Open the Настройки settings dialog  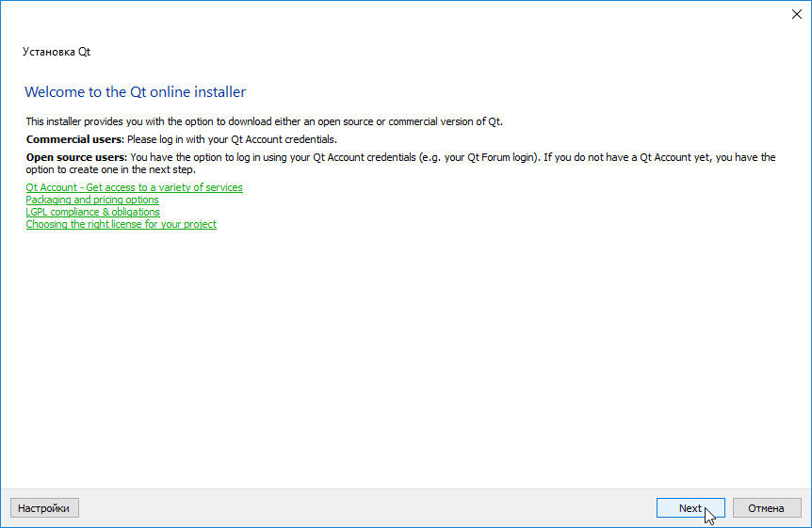pos(44,508)
